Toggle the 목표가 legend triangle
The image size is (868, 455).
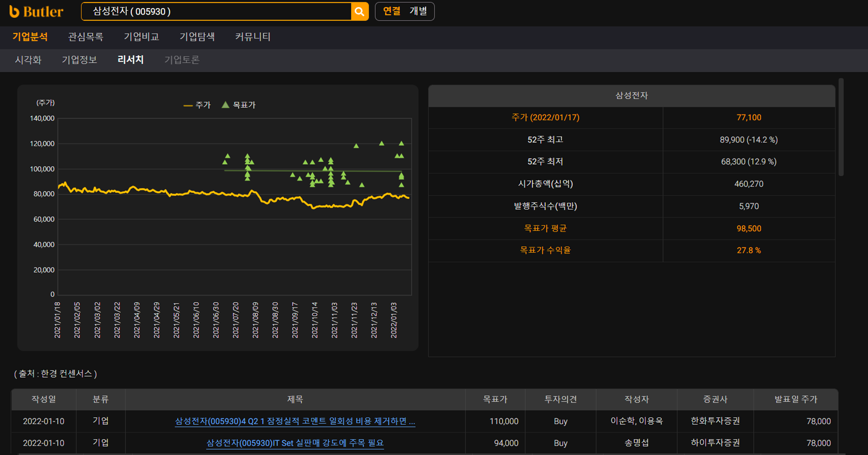tap(239, 105)
